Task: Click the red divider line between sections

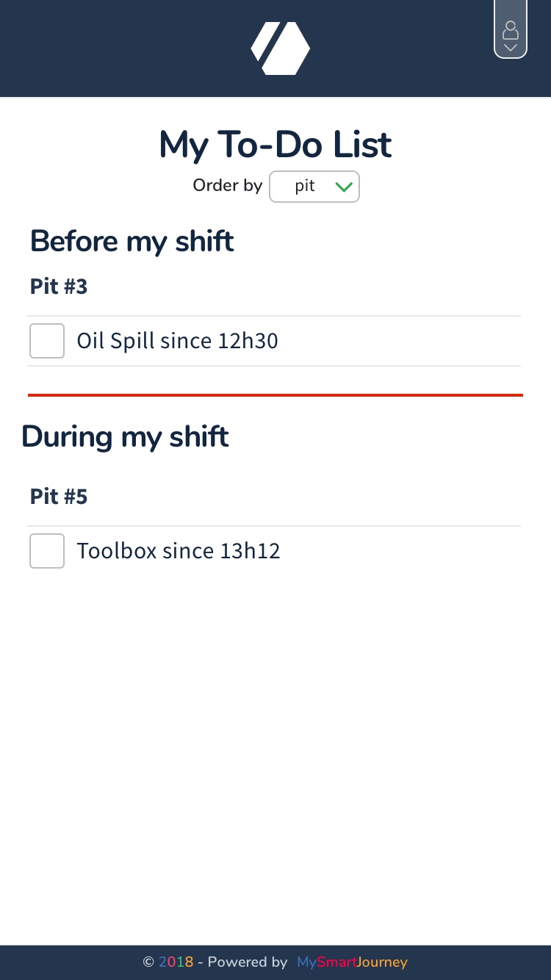Action: 275,395
